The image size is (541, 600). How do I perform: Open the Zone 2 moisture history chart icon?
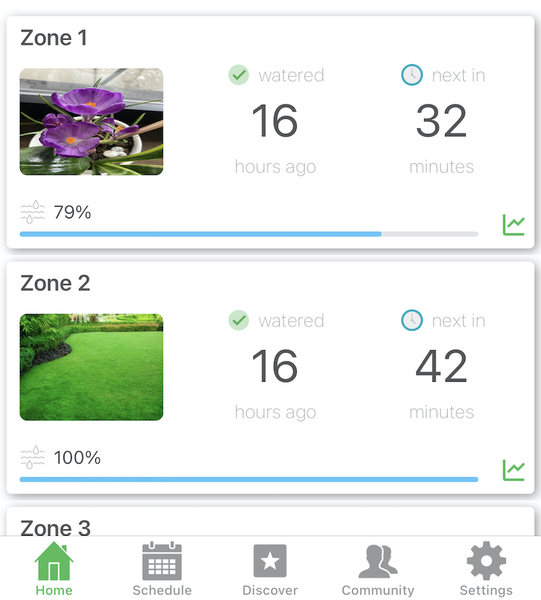tap(513, 470)
